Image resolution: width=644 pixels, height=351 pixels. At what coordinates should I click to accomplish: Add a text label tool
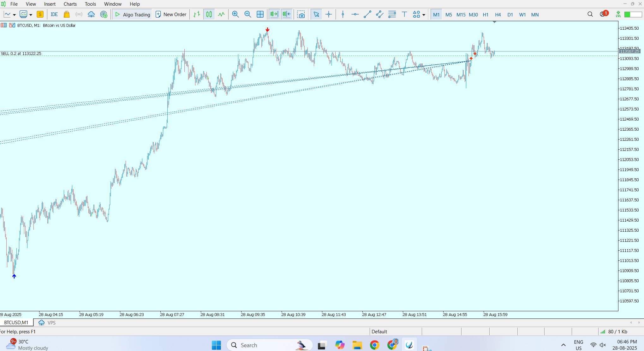(x=404, y=15)
